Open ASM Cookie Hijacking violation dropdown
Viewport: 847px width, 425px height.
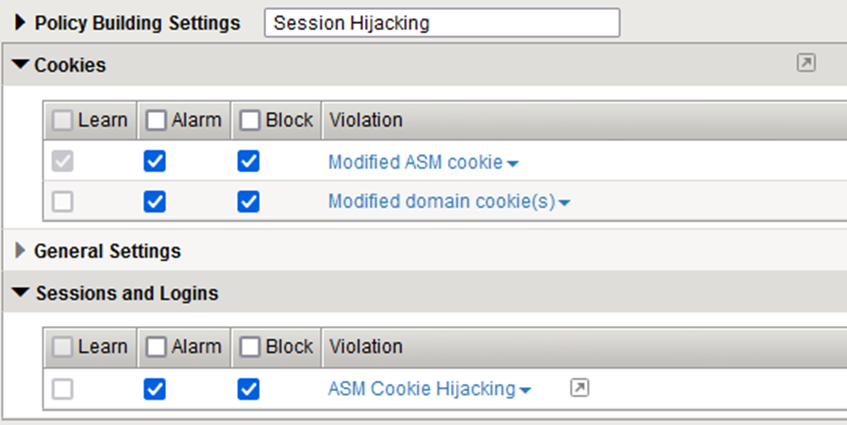(x=526, y=390)
